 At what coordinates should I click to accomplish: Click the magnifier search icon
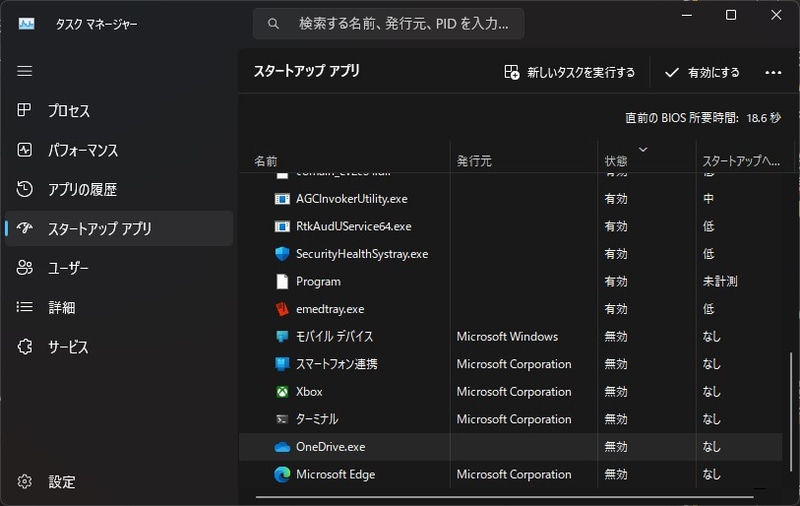tap(273, 23)
